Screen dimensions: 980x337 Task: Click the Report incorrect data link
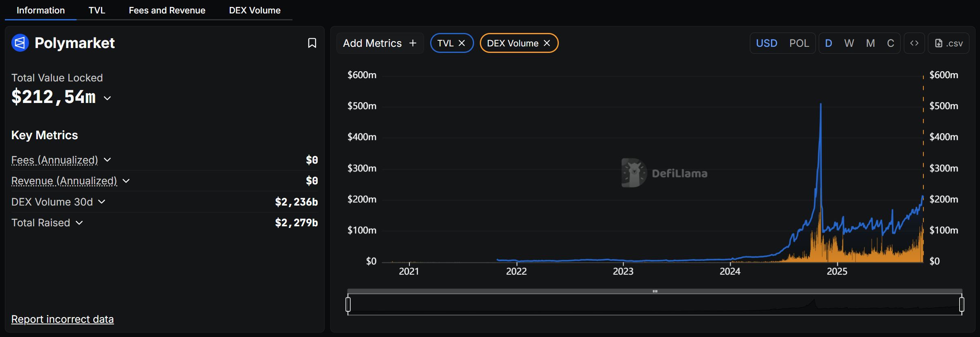[x=62, y=319]
